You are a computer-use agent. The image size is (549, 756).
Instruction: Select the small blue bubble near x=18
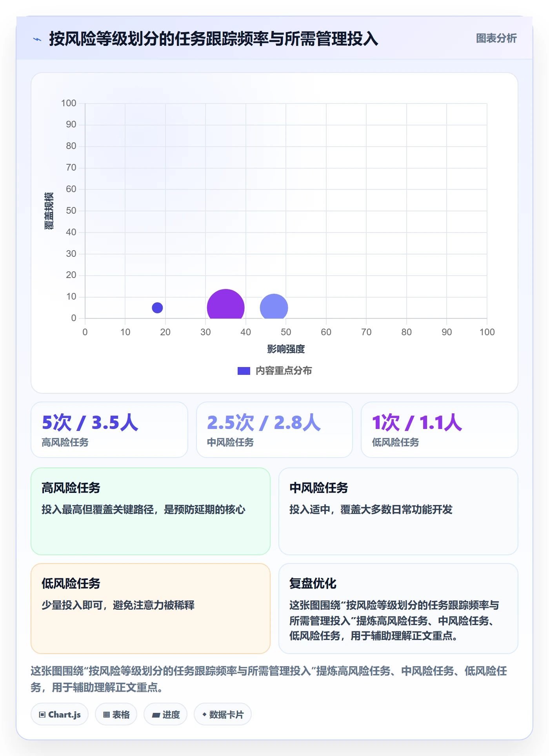tap(157, 308)
